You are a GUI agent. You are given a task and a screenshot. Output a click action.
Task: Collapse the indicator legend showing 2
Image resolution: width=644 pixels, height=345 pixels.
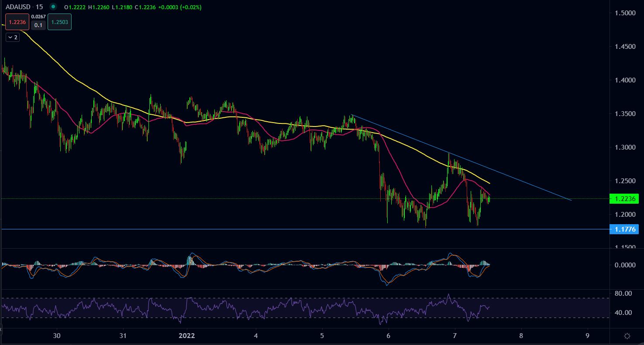(12, 38)
